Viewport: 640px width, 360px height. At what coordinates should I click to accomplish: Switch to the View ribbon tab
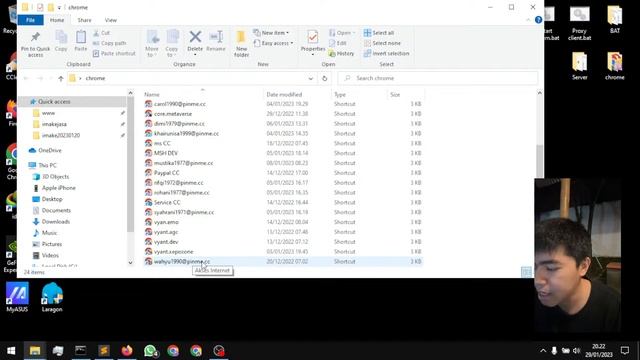[x=111, y=20]
